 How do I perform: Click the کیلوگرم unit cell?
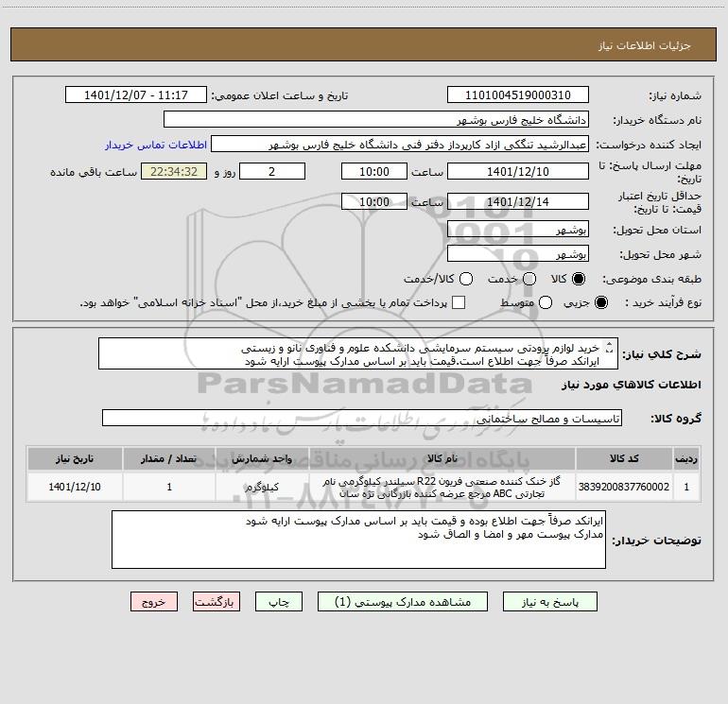[x=262, y=487]
